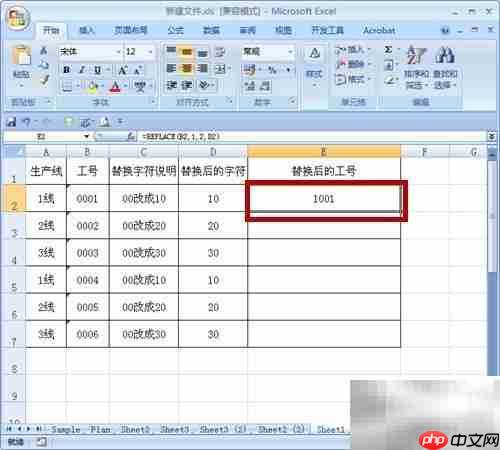This screenshot has height=450, width=500.
Task: Switch to the 数据 ribbon tab
Action: 212,30
